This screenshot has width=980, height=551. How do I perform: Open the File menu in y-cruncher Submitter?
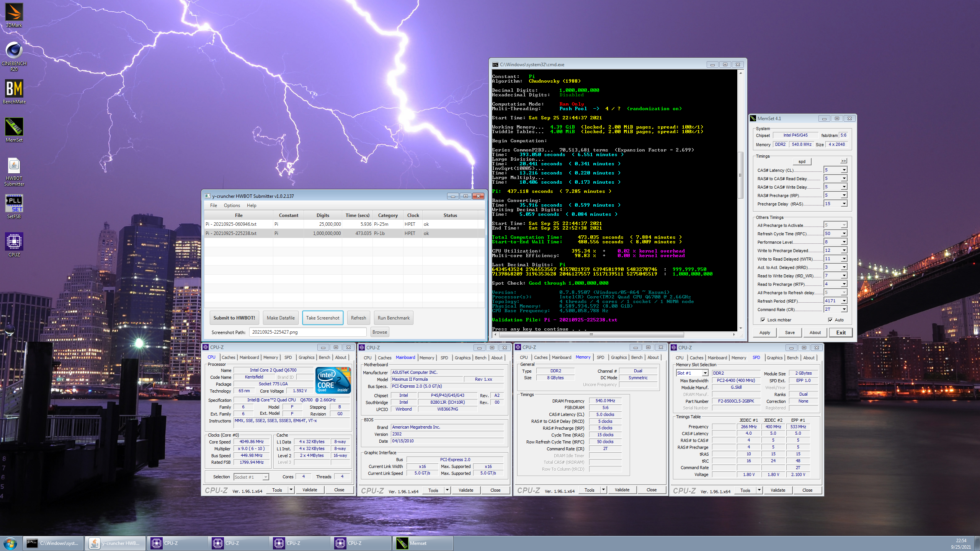(x=213, y=205)
